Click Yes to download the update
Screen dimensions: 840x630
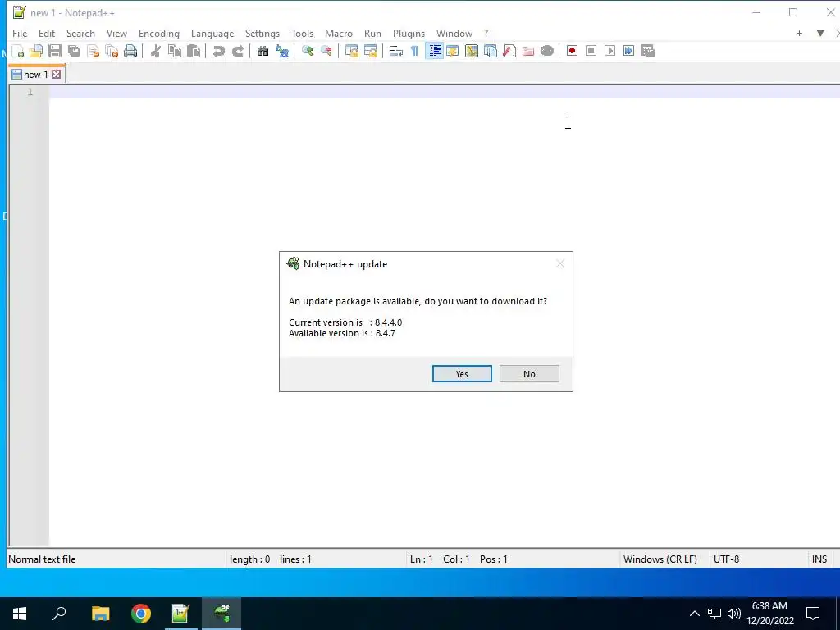462,374
